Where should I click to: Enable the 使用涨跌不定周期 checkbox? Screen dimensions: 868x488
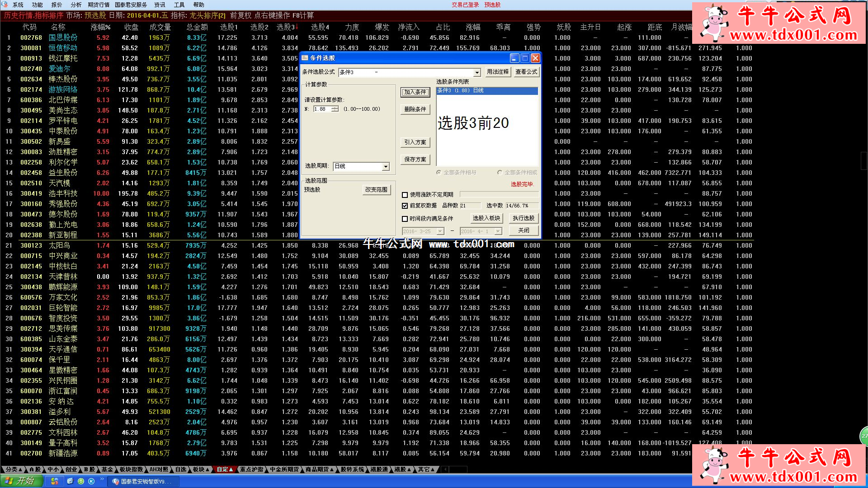coord(405,195)
